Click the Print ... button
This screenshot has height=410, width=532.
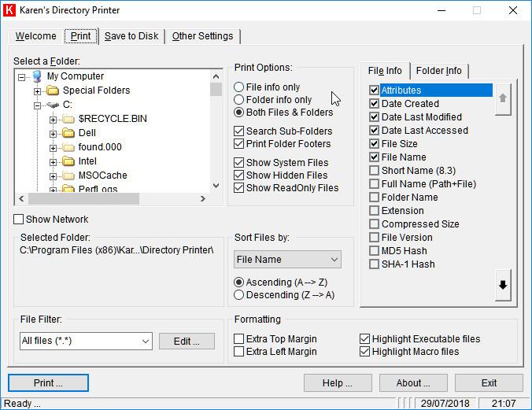coord(48,383)
